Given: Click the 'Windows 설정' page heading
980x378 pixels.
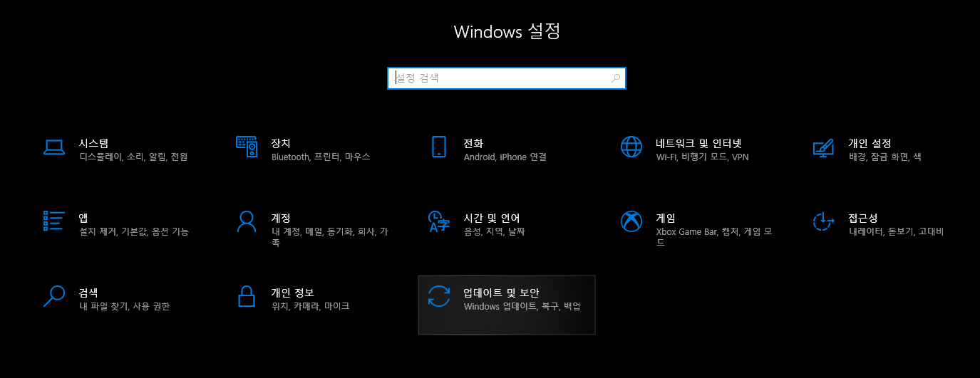Looking at the screenshot, I should 507,31.
